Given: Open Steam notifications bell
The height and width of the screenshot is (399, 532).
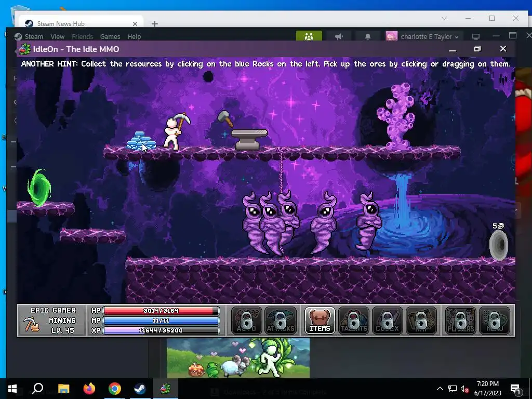Looking at the screenshot, I should tap(368, 36).
